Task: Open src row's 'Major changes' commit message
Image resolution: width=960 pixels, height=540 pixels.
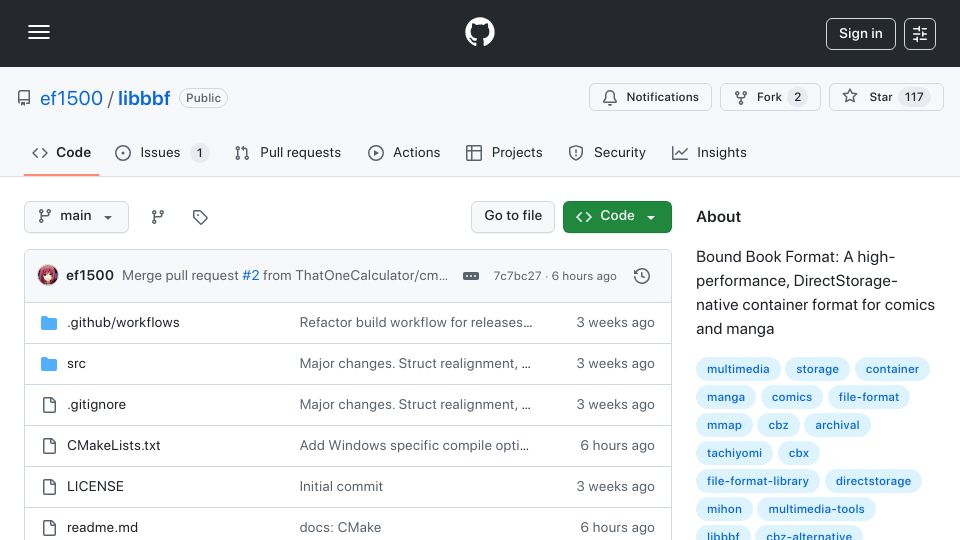Action: [415, 364]
